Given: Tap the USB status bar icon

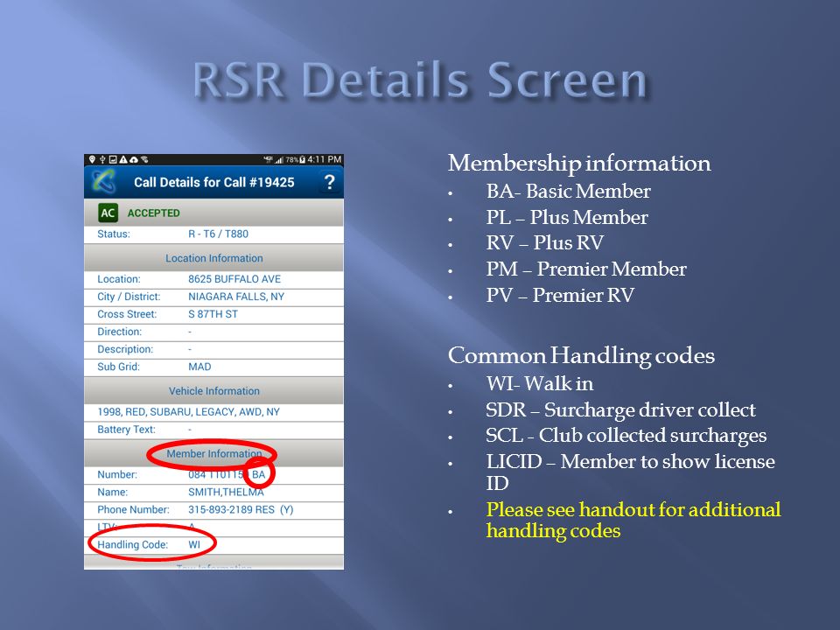Looking at the screenshot, I should tap(102, 159).
